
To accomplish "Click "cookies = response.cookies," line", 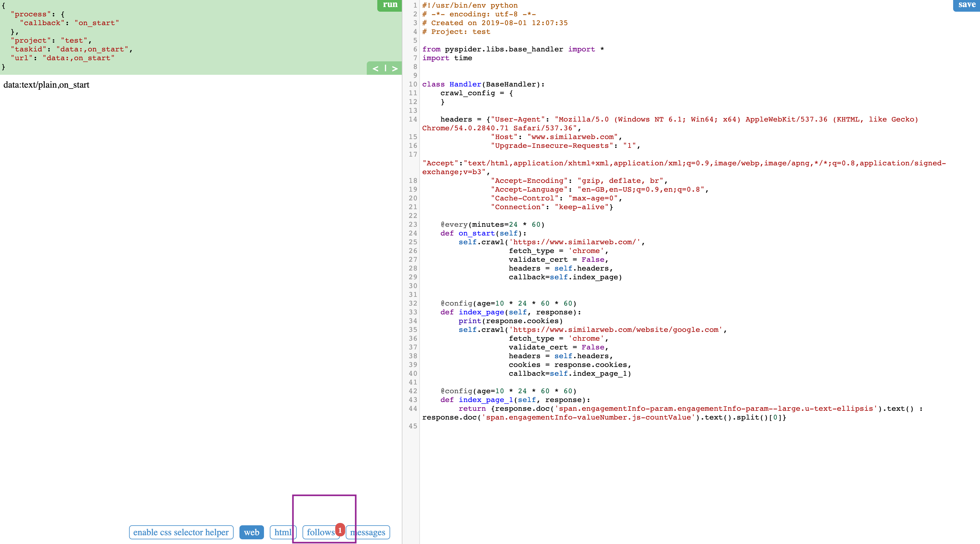I will tap(570, 365).
